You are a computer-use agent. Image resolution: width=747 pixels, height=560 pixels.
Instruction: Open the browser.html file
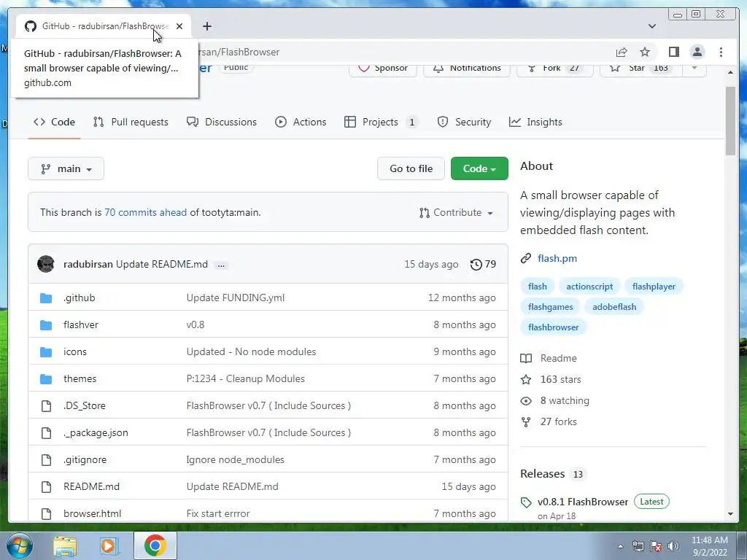tap(92, 513)
